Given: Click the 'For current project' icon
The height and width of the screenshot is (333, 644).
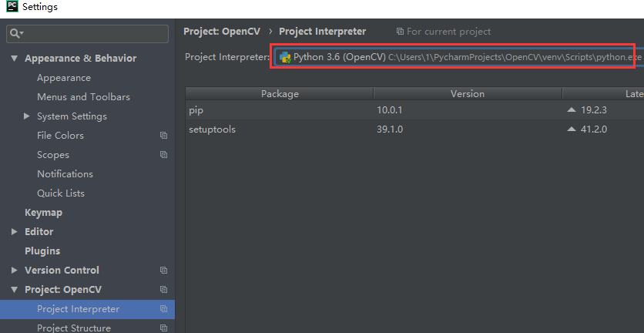Looking at the screenshot, I should pos(400,32).
